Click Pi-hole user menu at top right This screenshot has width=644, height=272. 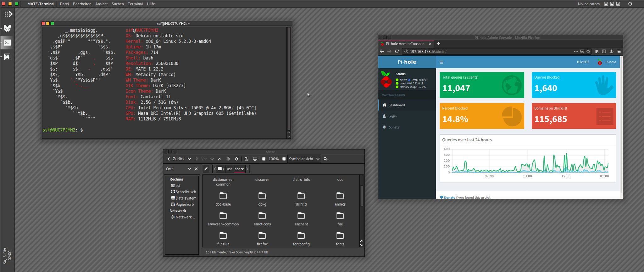(x=607, y=62)
